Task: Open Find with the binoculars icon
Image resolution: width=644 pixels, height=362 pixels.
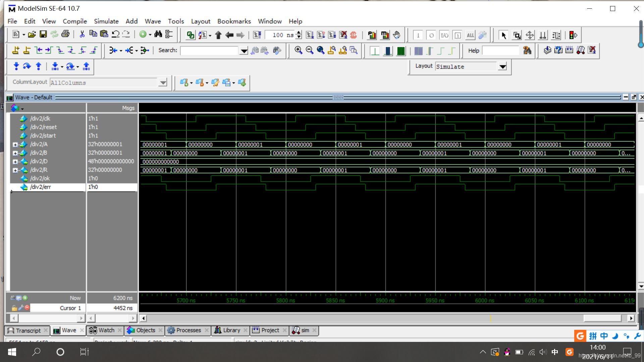Action: tap(158, 35)
